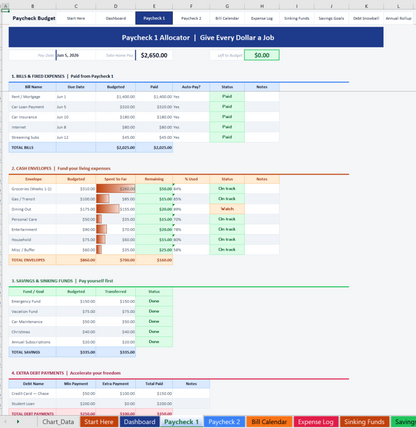Click the Pay Date cell Jun 5, 2026

[x=76, y=55]
